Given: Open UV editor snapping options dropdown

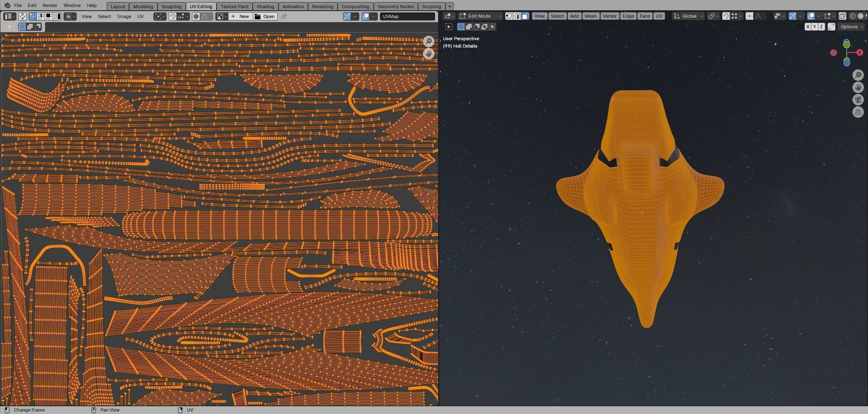Looking at the screenshot, I should [183, 16].
